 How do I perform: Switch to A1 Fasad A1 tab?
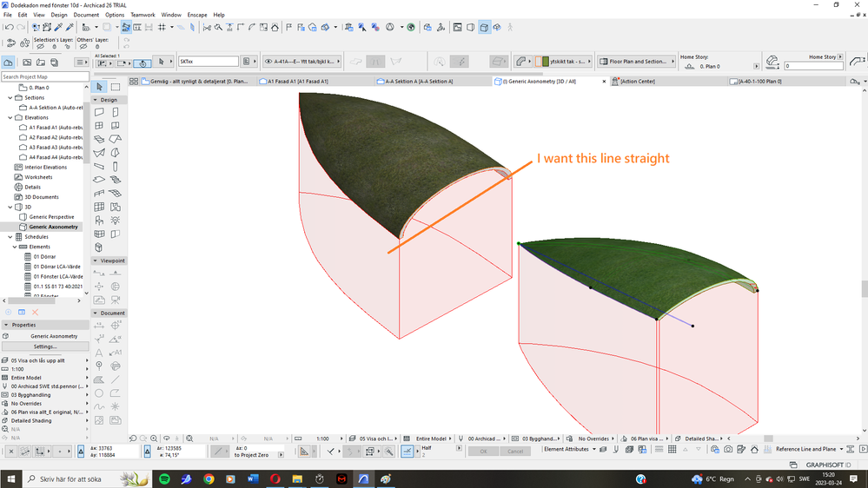315,82
